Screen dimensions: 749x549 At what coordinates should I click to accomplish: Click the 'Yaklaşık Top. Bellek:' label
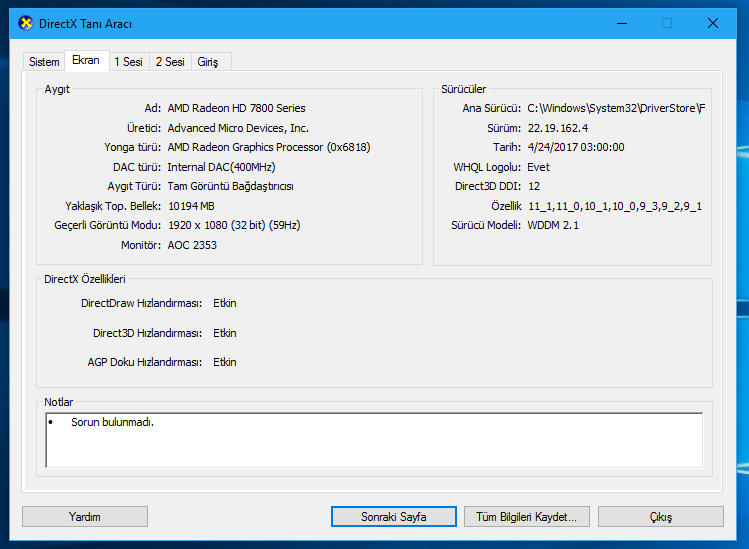(113, 206)
